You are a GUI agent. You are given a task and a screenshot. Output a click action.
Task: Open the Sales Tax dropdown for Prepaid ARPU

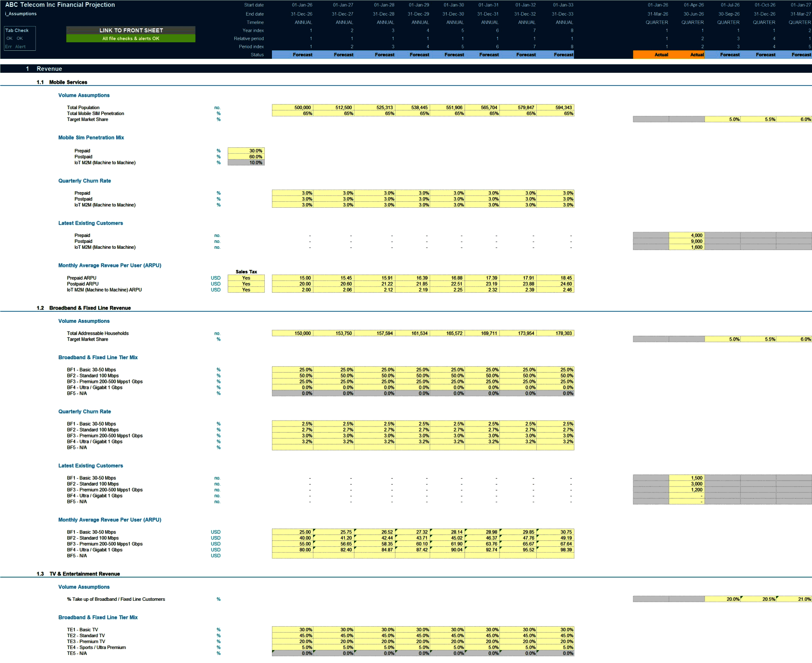246,278
